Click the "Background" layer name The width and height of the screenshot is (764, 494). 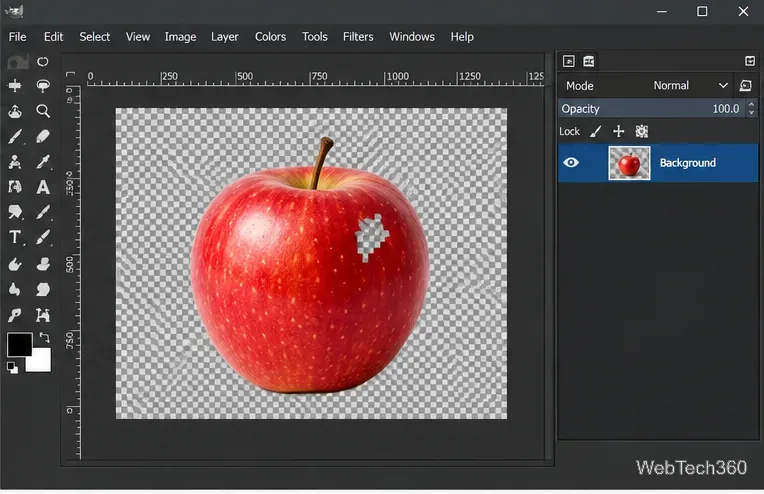(688, 163)
